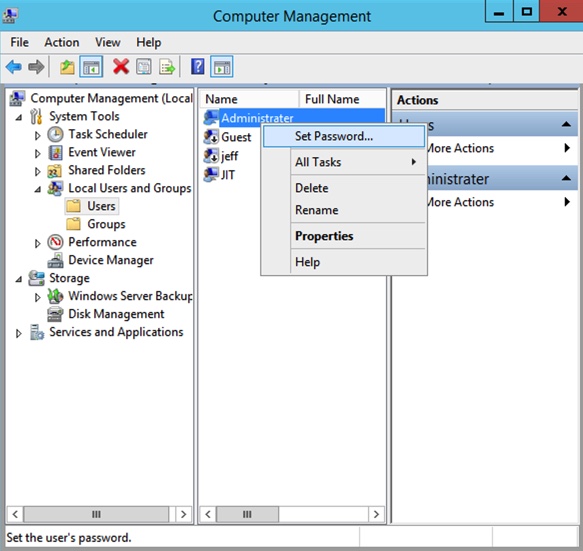Screen dimensions: 583x551
Task: Collapse the System Tools tree node
Action: [x=19, y=117]
